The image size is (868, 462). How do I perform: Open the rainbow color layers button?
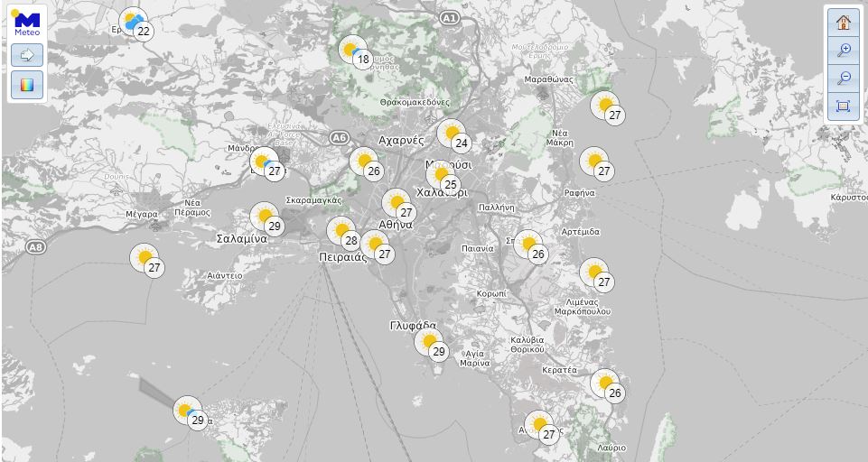coord(27,85)
